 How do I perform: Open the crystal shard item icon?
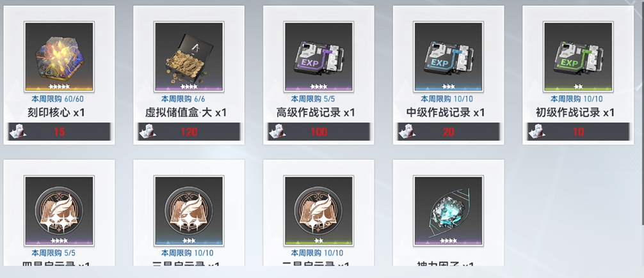coord(449,211)
